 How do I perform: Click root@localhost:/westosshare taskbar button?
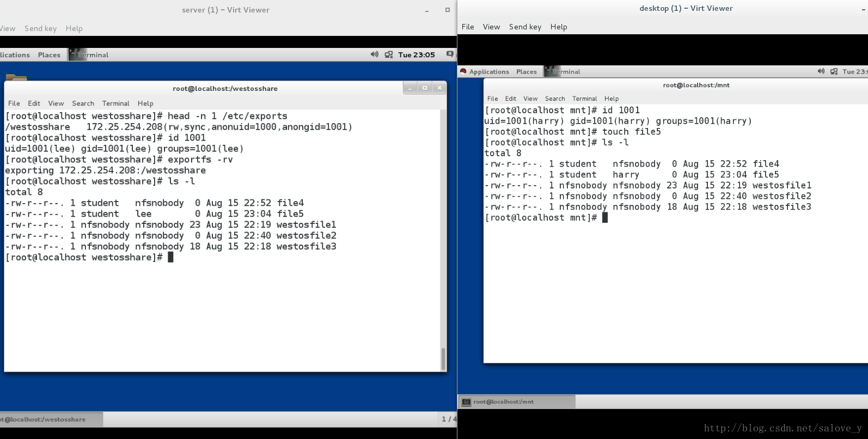(x=51, y=419)
